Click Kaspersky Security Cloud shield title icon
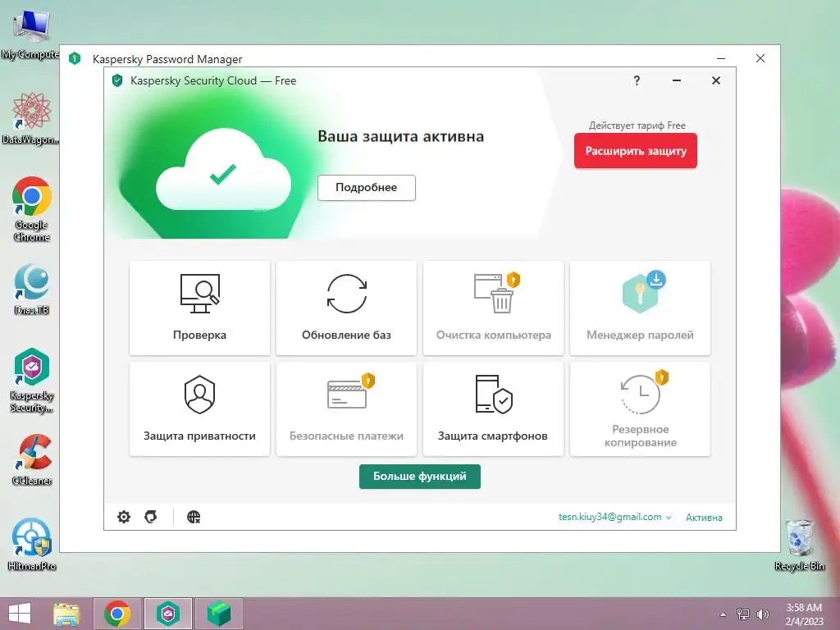The height and width of the screenshot is (630, 840). [117, 81]
